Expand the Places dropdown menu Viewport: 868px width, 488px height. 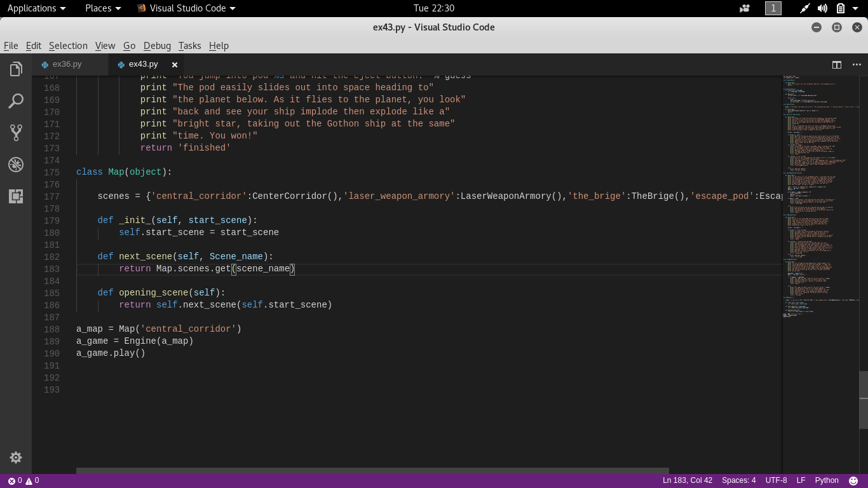[x=103, y=8]
